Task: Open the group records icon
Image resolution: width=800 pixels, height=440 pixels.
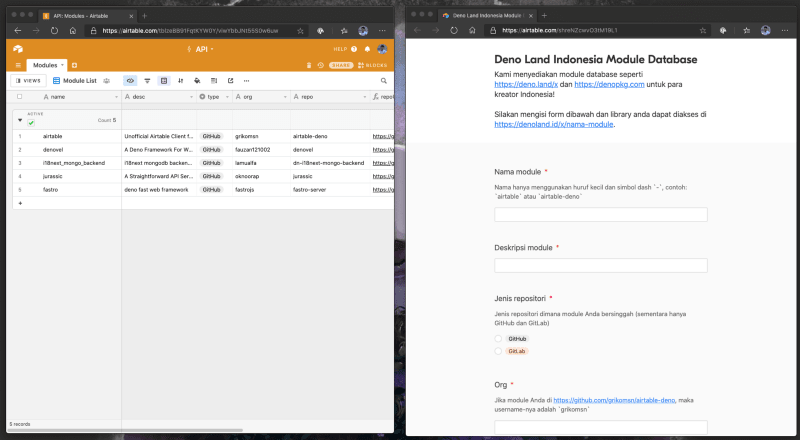Action: [x=164, y=81]
